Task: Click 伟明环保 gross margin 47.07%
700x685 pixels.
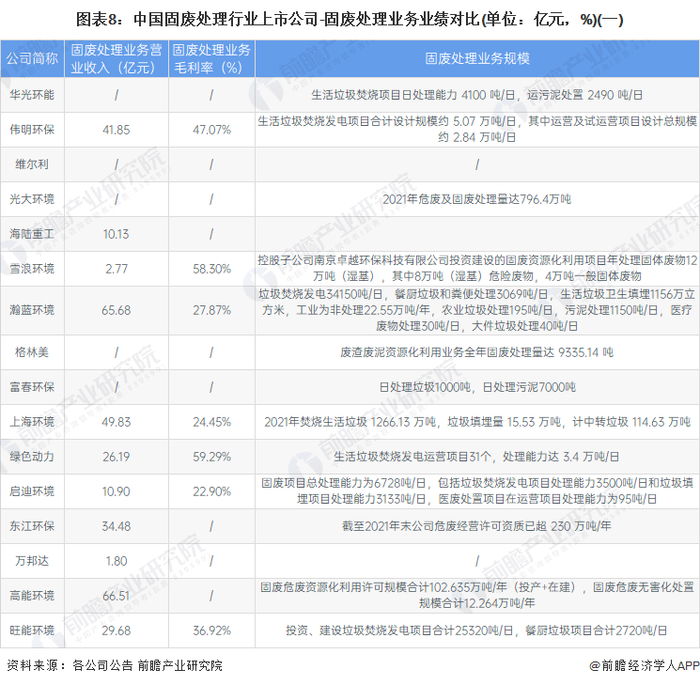Action: pyautogui.click(x=212, y=130)
